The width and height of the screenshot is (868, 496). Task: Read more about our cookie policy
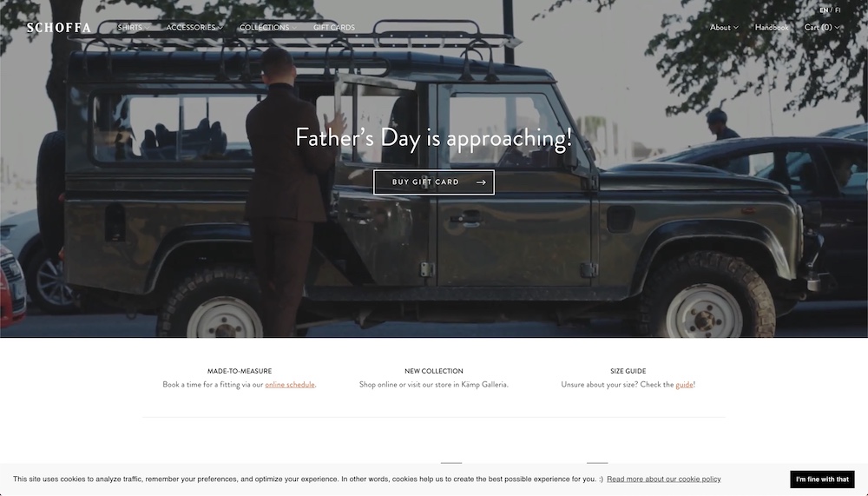click(664, 479)
